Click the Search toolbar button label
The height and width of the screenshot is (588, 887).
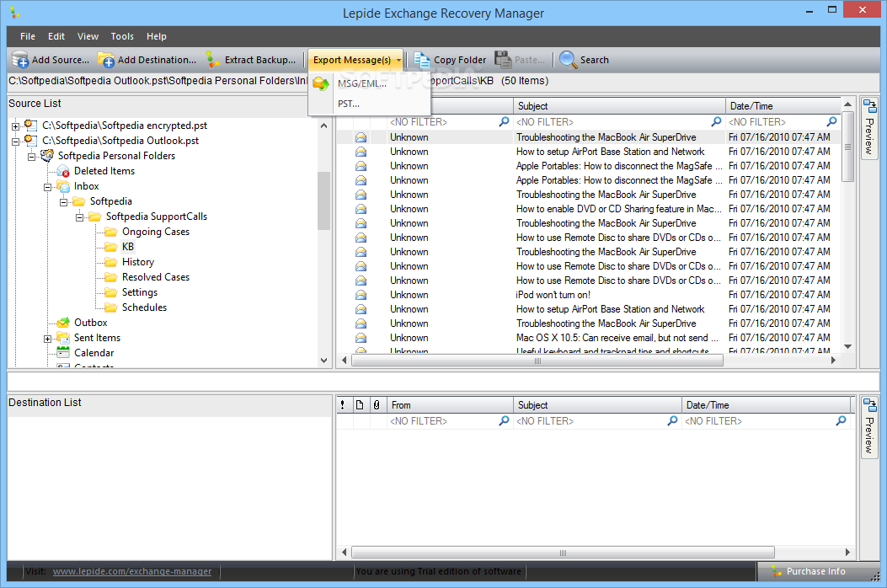pos(595,60)
